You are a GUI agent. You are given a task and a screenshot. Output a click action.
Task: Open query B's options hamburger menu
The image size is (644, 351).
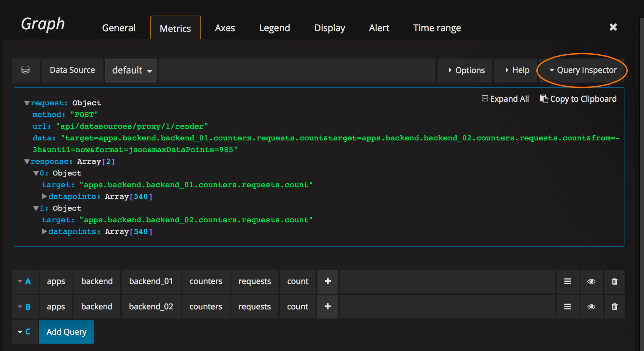tap(568, 306)
